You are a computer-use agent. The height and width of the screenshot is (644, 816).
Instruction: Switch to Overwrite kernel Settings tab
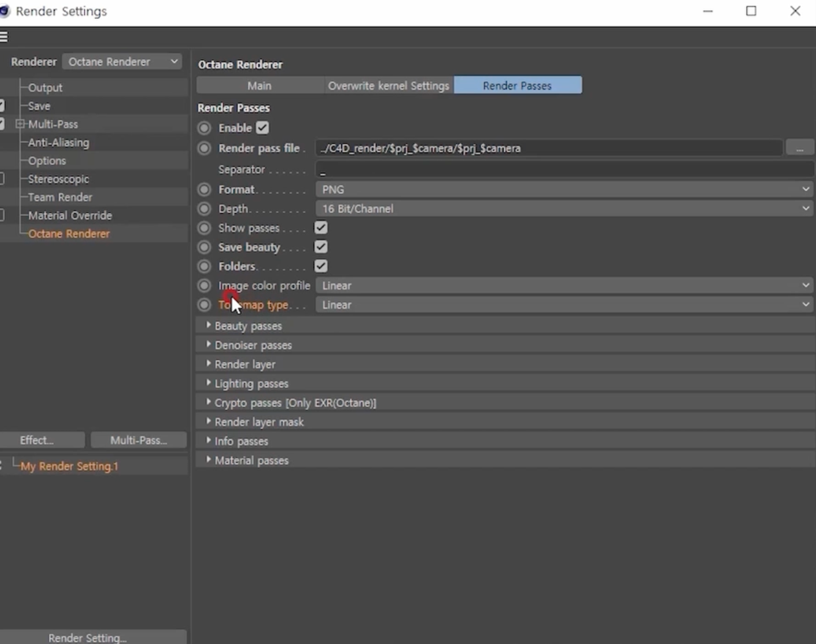click(x=388, y=86)
